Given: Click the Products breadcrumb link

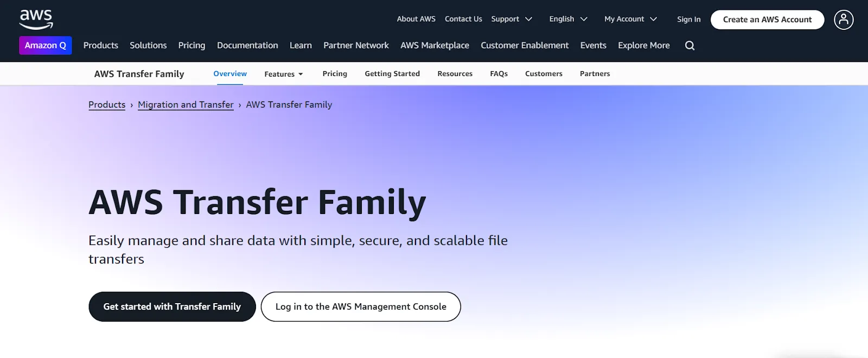Looking at the screenshot, I should (107, 105).
